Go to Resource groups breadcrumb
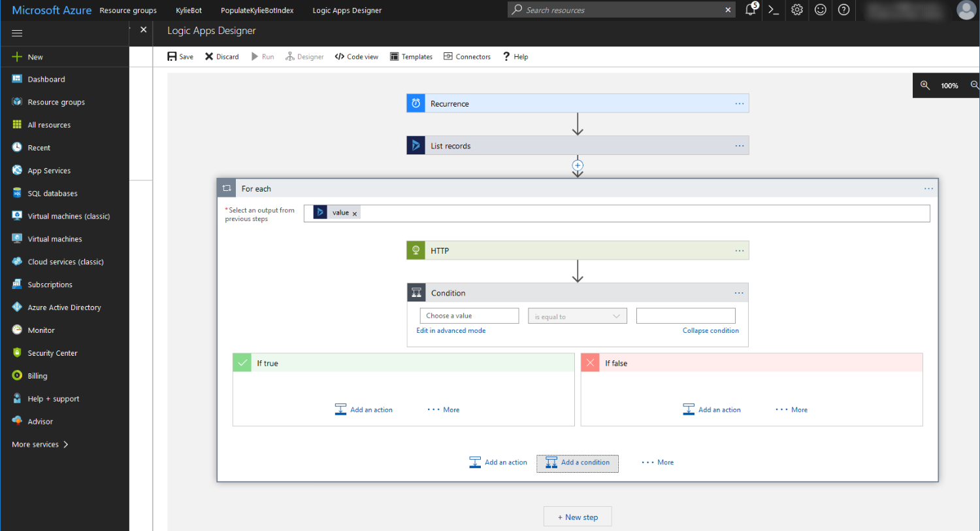 tap(128, 10)
